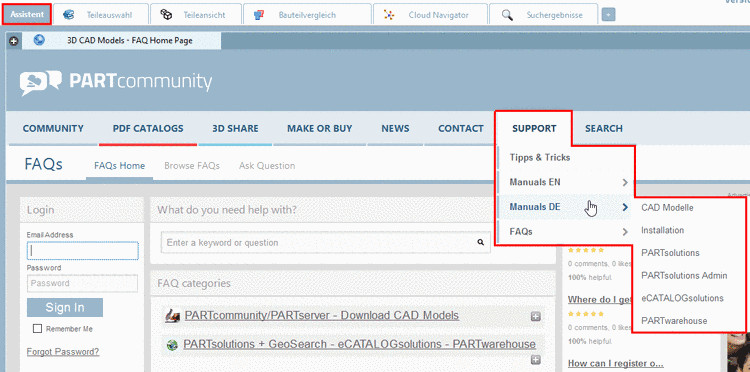Open the CONTACT menu
This screenshot has height=372, width=750.
[461, 128]
